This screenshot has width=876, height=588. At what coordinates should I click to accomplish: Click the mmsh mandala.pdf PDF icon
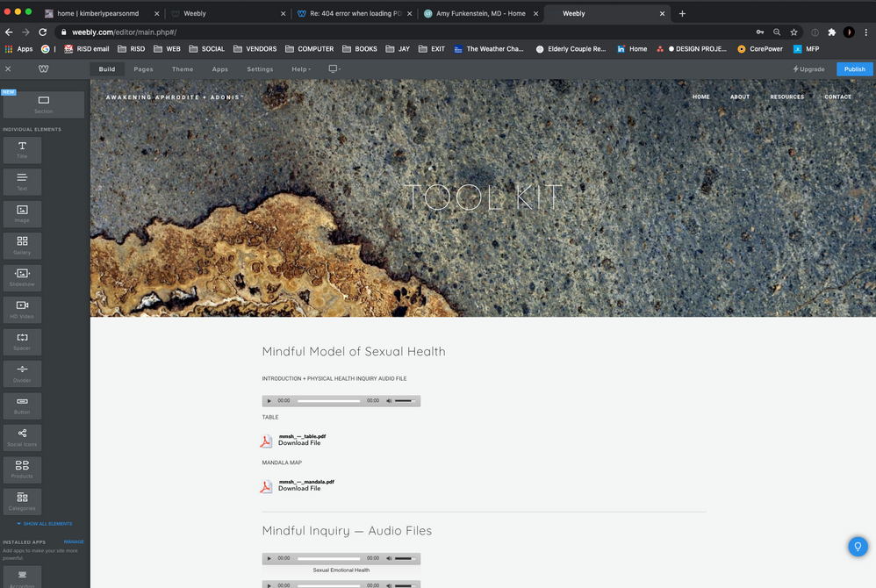(x=266, y=486)
